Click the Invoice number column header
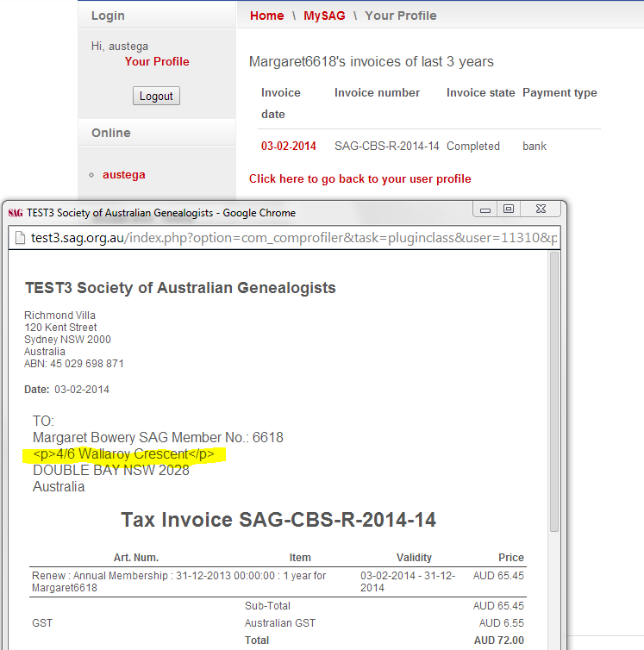The width and height of the screenshot is (644, 650). tap(377, 92)
